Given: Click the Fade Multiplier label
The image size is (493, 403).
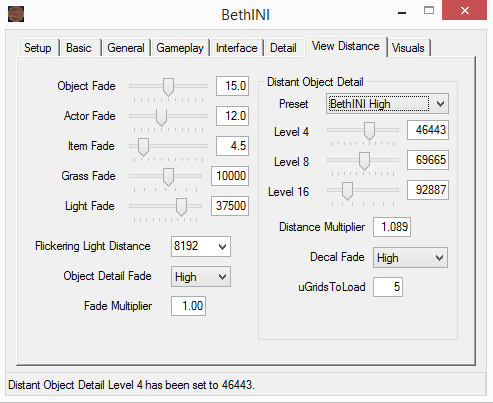Looking at the screenshot, I should [x=118, y=306].
